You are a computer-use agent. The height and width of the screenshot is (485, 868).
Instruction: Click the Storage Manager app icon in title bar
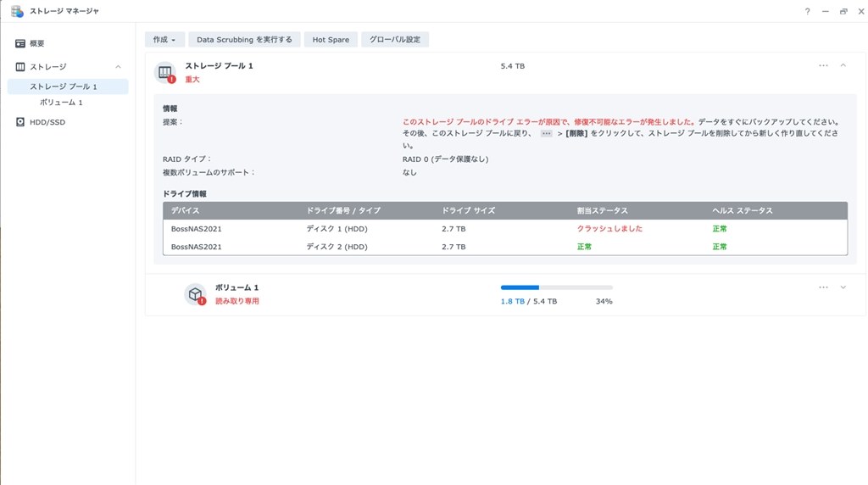17,11
